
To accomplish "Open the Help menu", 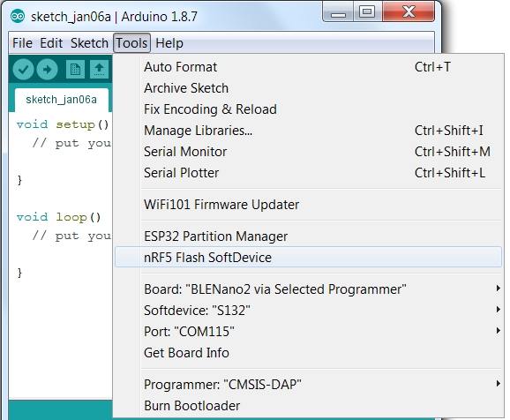I will coord(169,43).
